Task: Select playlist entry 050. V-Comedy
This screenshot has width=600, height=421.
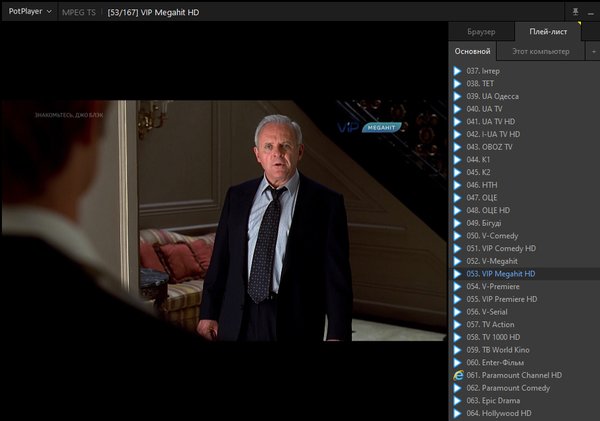Action: coord(524,236)
